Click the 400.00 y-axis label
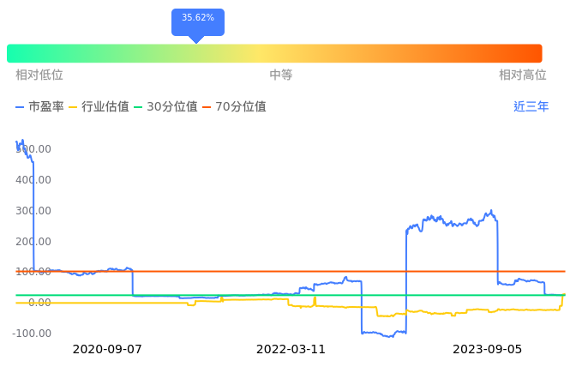 33,180
